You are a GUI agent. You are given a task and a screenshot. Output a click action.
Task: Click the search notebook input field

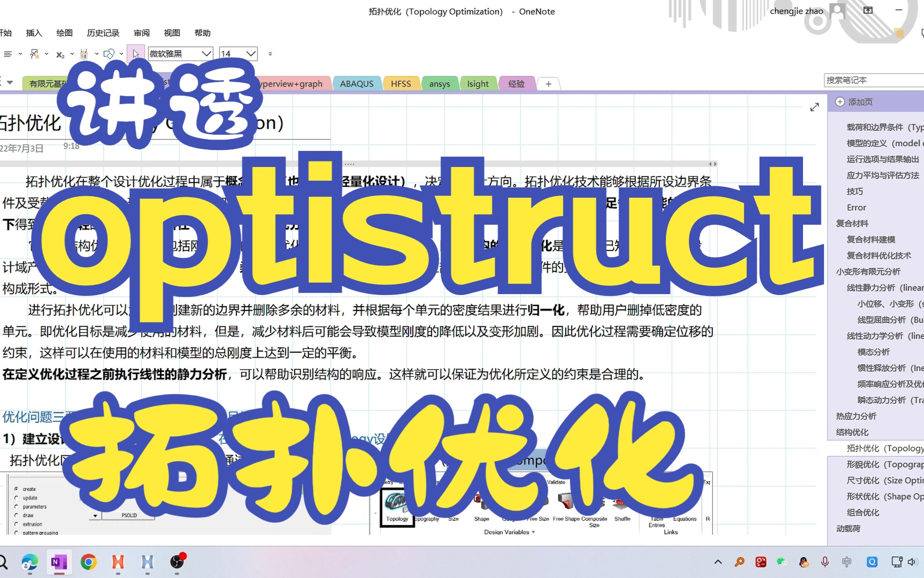point(874,80)
